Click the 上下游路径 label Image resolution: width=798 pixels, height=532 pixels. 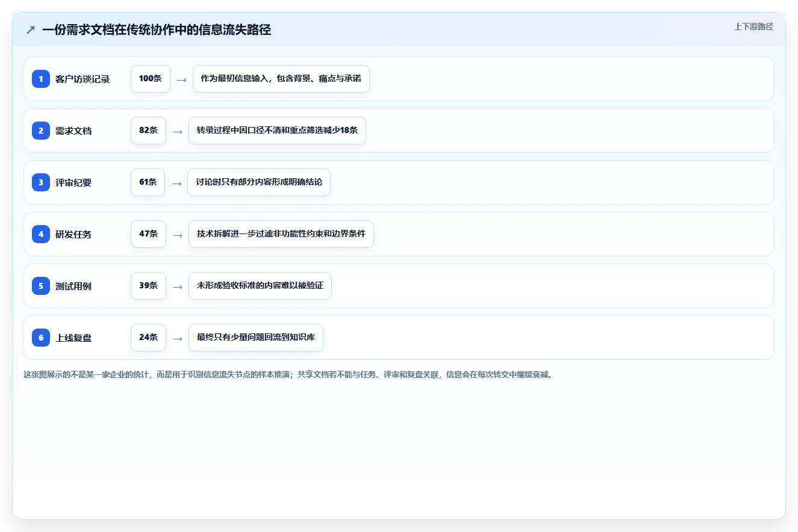[753, 26]
